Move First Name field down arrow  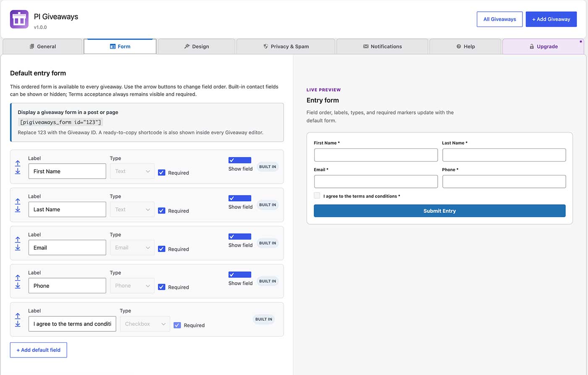(x=18, y=171)
